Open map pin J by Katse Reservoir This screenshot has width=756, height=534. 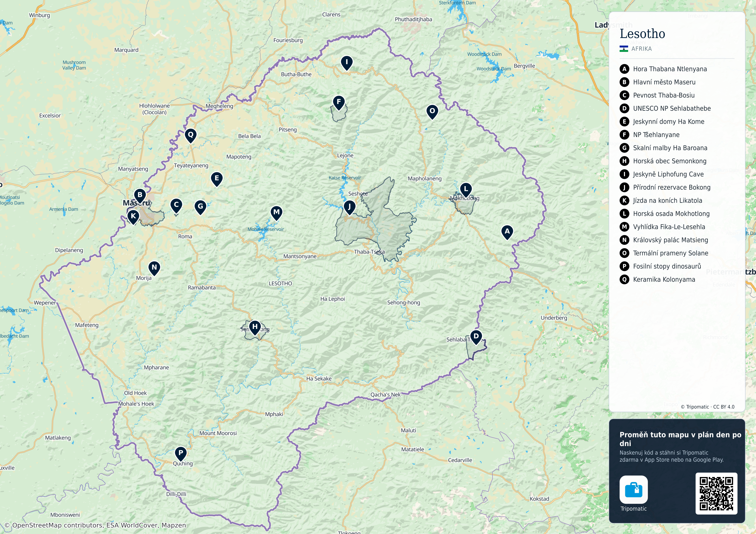pyautogui.click(x=349, y=208)
